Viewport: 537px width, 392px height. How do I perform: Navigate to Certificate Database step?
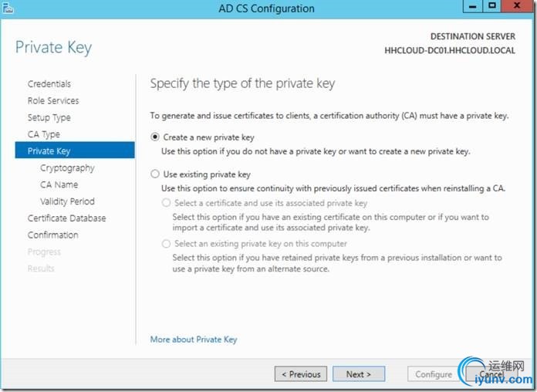[67, 218]
